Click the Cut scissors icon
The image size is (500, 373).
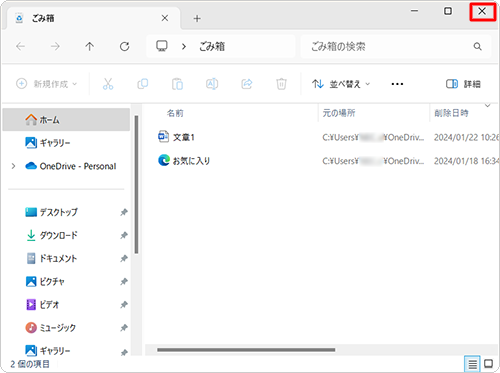(108, 84)
